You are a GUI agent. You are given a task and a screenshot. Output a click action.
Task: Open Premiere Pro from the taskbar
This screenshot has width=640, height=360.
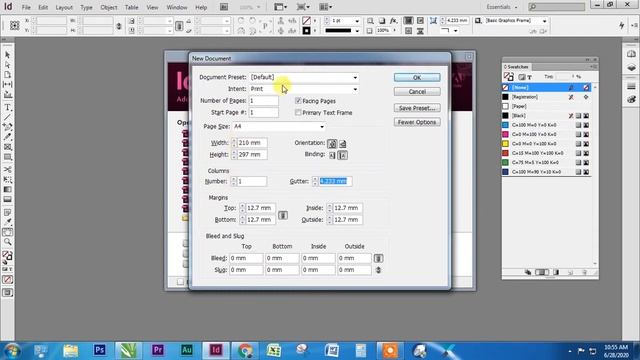click(158, 350)
